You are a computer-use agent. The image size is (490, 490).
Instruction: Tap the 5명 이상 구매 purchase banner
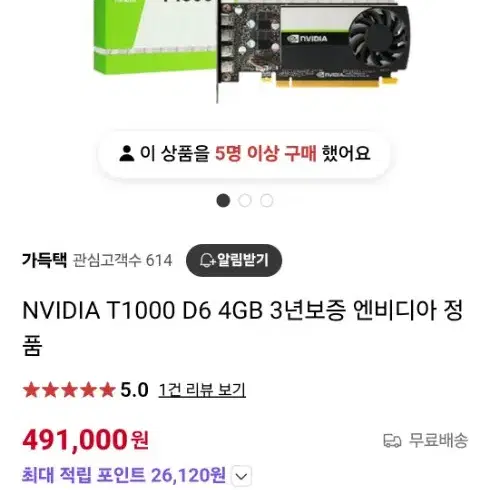[x=244, y=154]
